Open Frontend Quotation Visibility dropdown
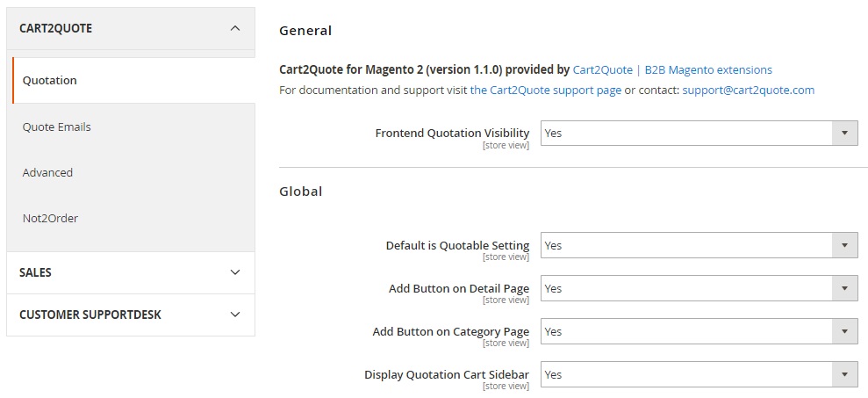The image size is (868, 398). click(x=699, y=134)
